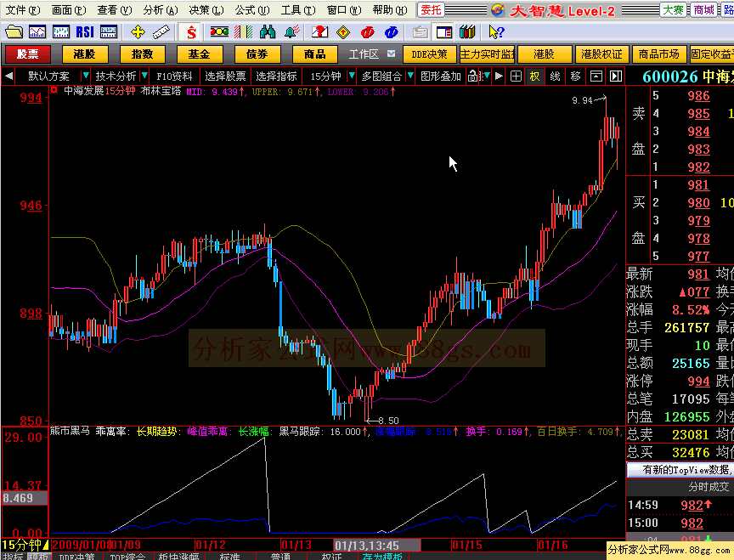Open the 分析 menu
This screenshot has height=560, width=734.
tap(160, 10)
